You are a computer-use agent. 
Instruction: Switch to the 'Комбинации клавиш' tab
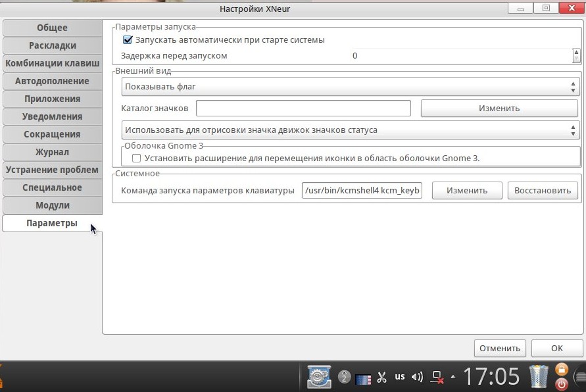point(53,63)
